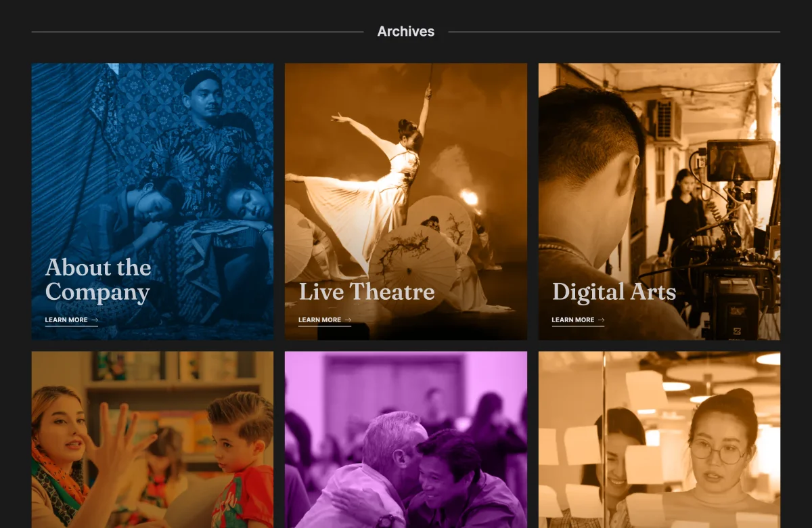Image resolution: width=812 pixels, height=528 pixels.
Task: Click the arrow icon in Digital Arts card
Action: (x=601, y=320)
